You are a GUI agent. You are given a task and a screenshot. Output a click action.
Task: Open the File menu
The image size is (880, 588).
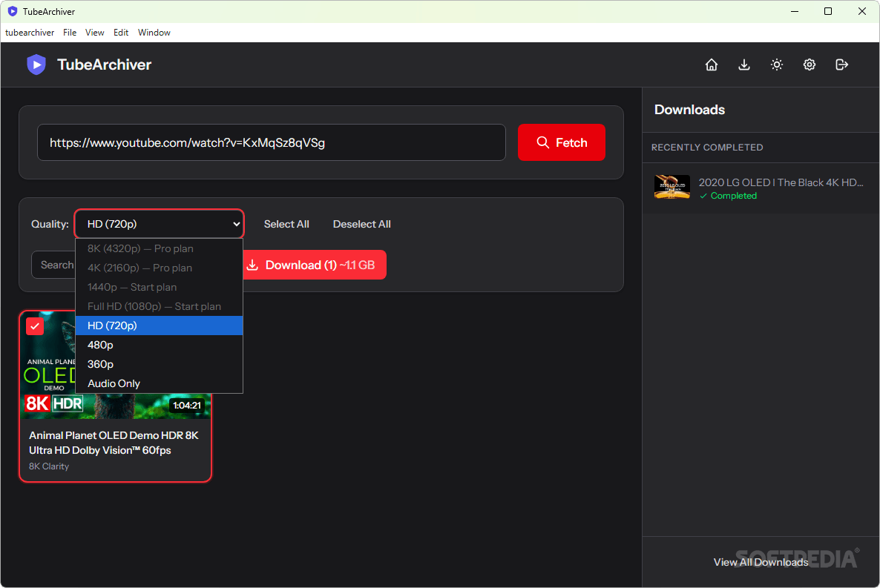coord(70,33)
